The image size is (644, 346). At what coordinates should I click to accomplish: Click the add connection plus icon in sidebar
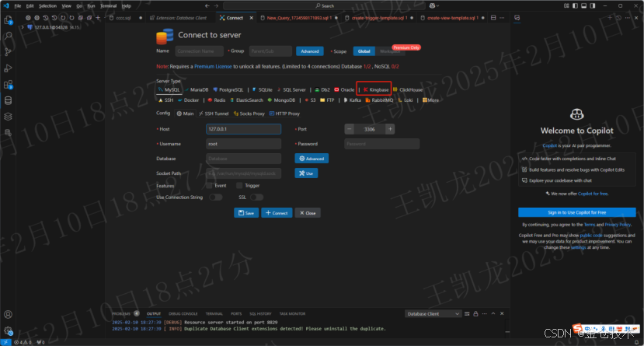tap(98, 18)
